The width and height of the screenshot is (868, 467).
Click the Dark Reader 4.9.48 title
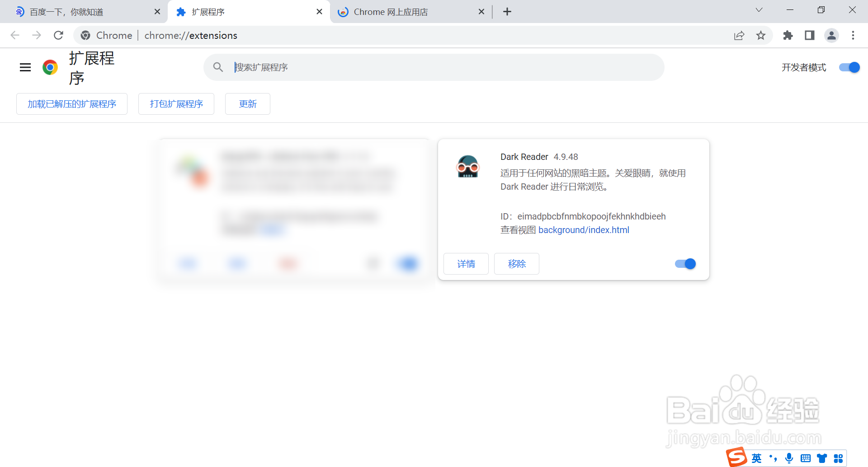click(x=539, y=157)
